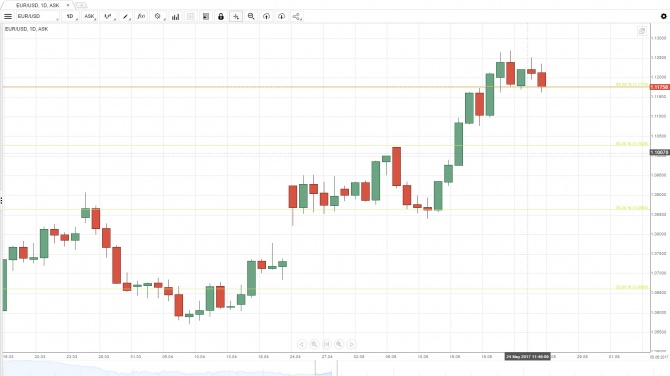Click the red current price label
Image resolution: width=670 pixels, height=376 pixels.
click(659, 87)
